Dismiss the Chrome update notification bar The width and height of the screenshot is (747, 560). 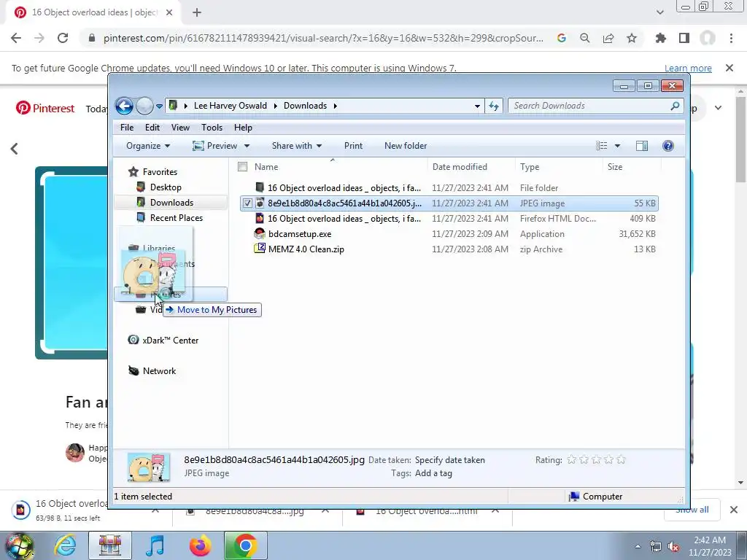point(729,68)
